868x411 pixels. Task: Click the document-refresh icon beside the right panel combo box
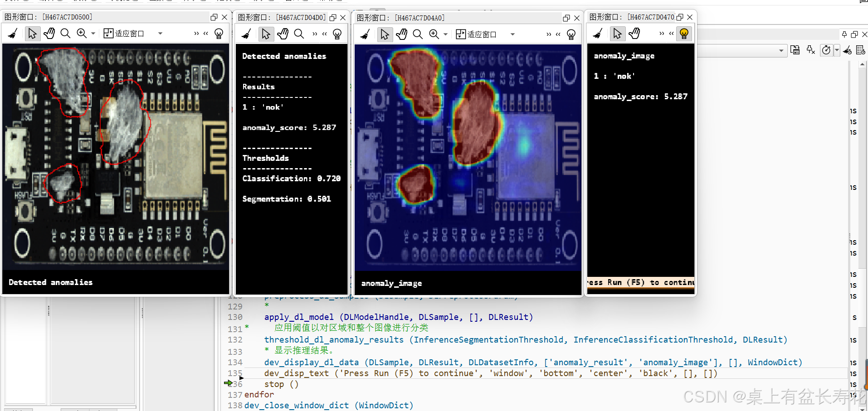[x=795, y=50]
